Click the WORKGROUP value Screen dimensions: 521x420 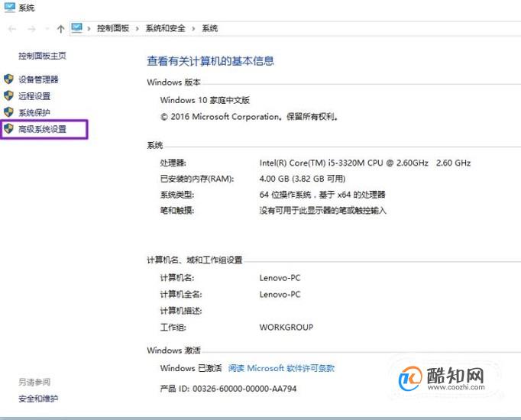pos(286,327)
